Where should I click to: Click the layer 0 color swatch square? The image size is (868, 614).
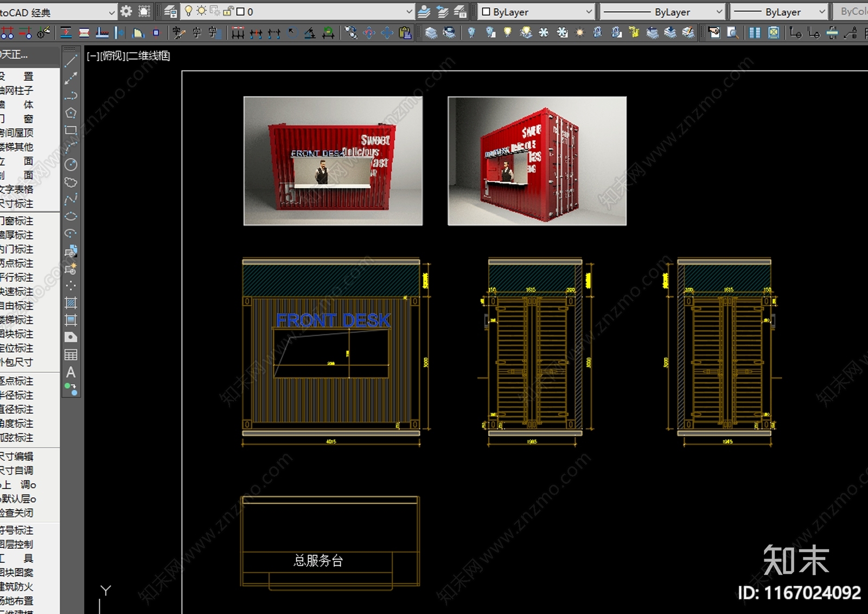pyautogui.click(x=241, y=11)
